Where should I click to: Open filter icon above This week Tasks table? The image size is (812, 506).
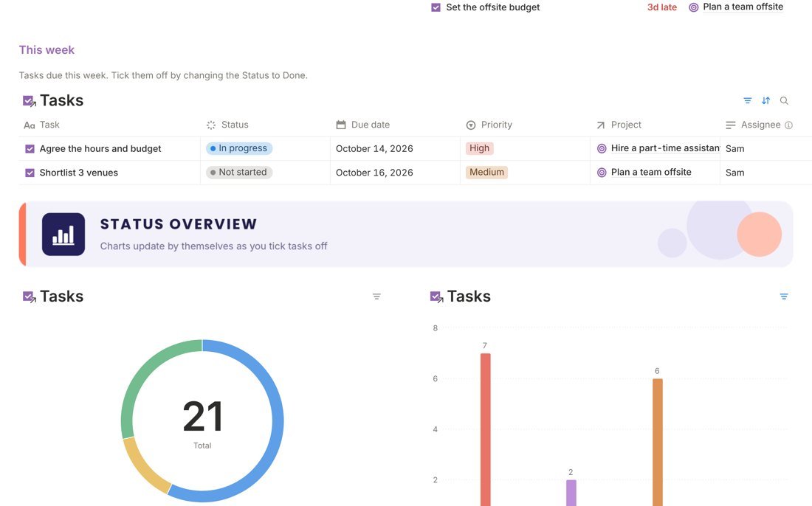pyautogui.click(x=747, y=100)
